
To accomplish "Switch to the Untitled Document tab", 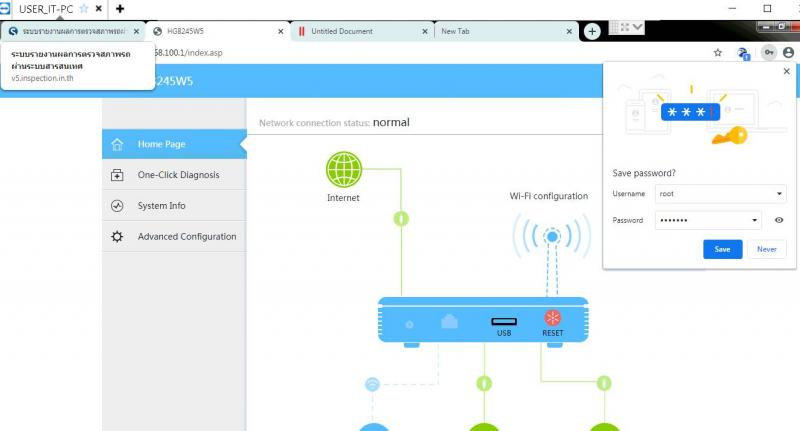I will click(361, 31).
